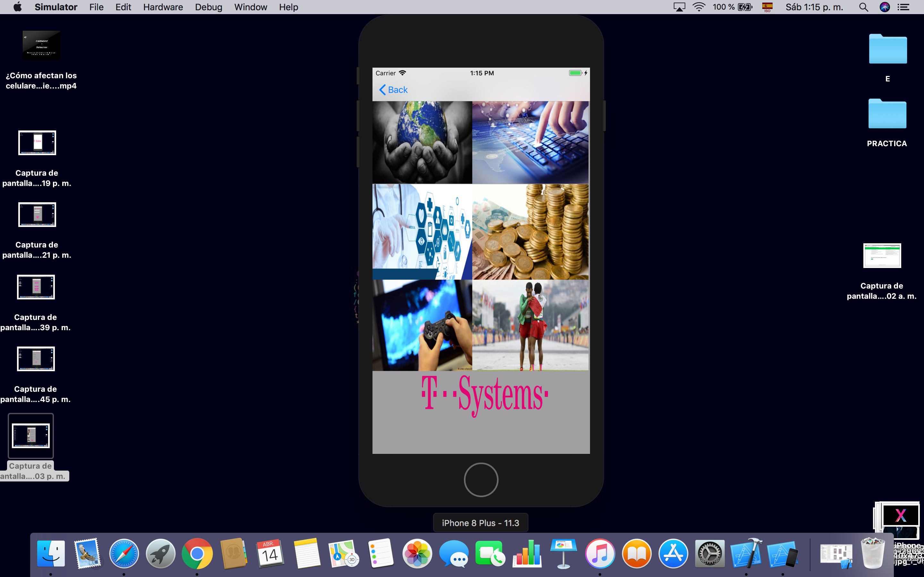Open the Spanish input source menu
Viewport: 924px width, 577px height.
point(767,7)
